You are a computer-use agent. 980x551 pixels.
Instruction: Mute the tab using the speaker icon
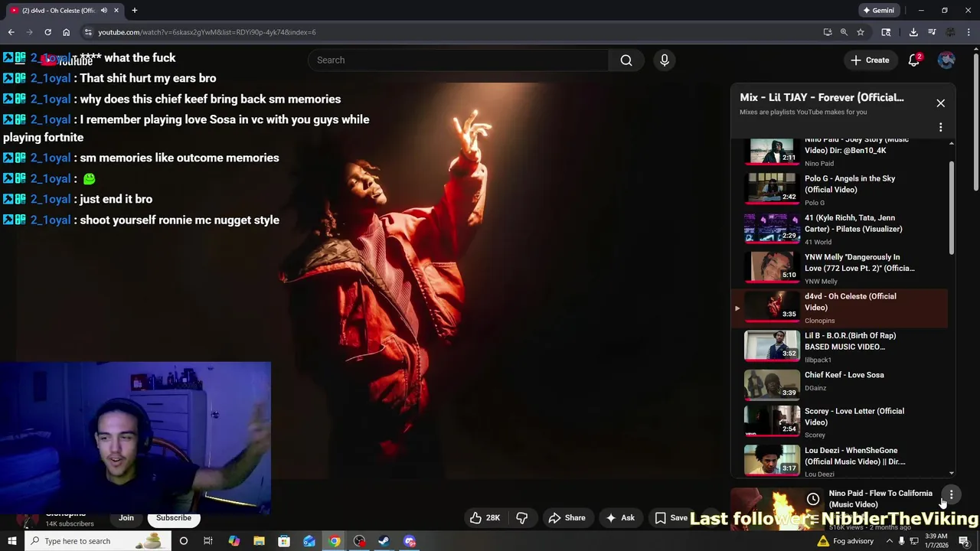[x=103, y=11]
